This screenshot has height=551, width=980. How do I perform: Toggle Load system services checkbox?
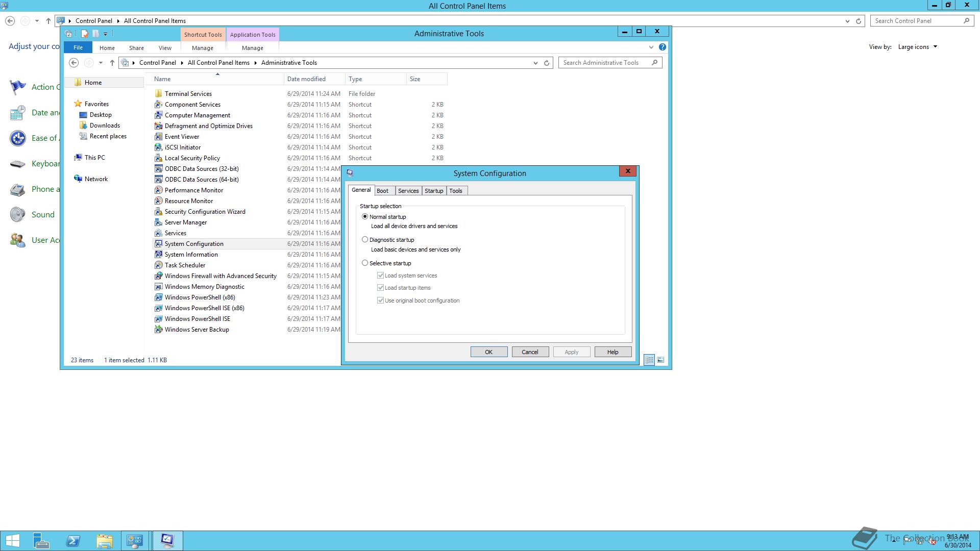380,275
